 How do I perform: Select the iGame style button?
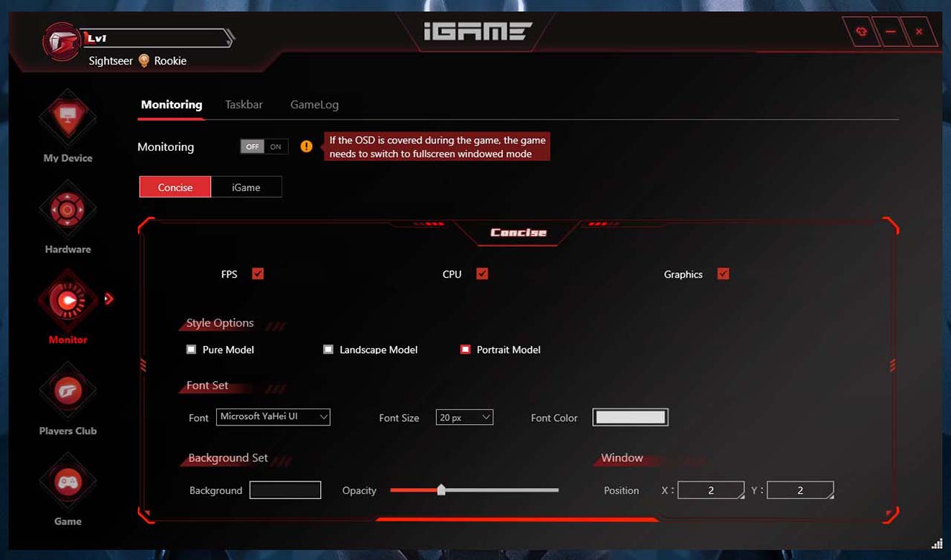[x=246, y=187]
